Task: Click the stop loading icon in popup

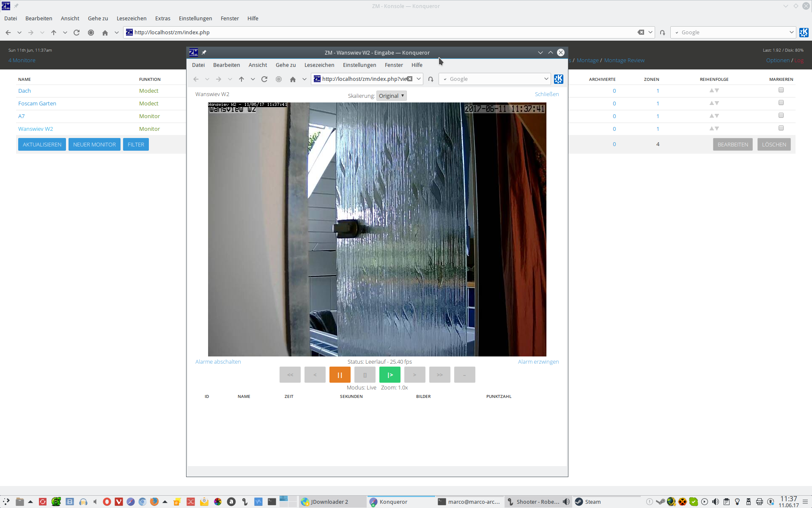Action: coord(279,79)
